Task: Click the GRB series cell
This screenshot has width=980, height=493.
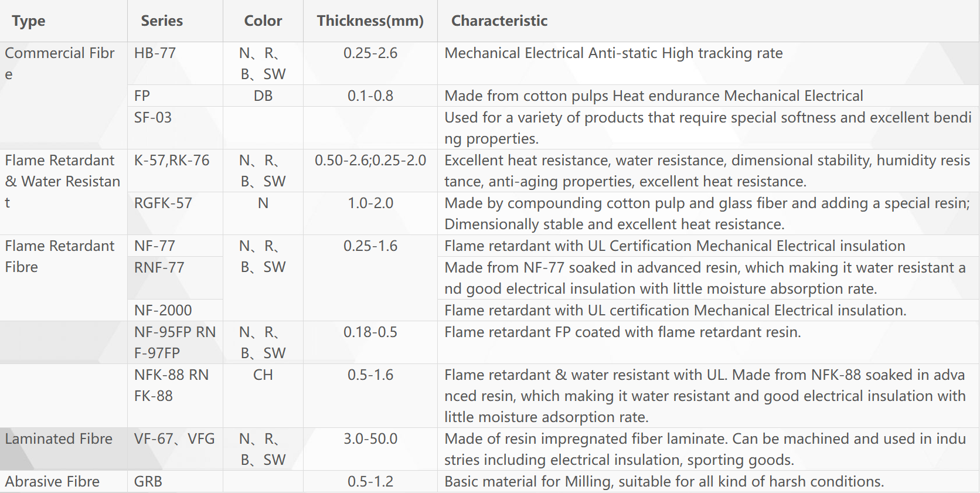Action: pos(175,481)
